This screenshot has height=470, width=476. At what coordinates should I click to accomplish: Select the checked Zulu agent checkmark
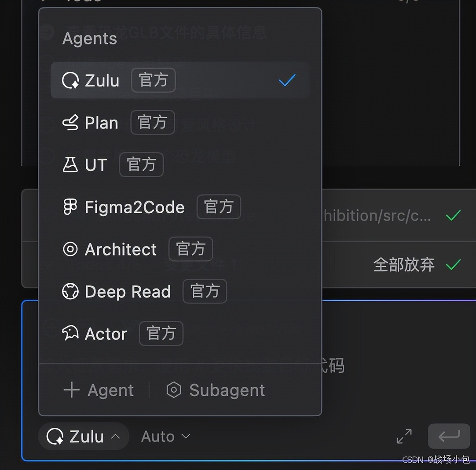(287, 80)
